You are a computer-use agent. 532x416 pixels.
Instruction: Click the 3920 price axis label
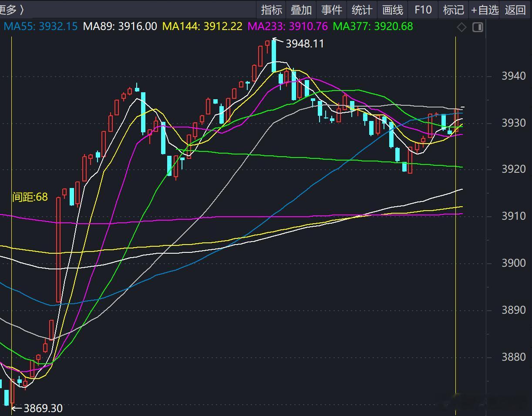pos(514,169)
